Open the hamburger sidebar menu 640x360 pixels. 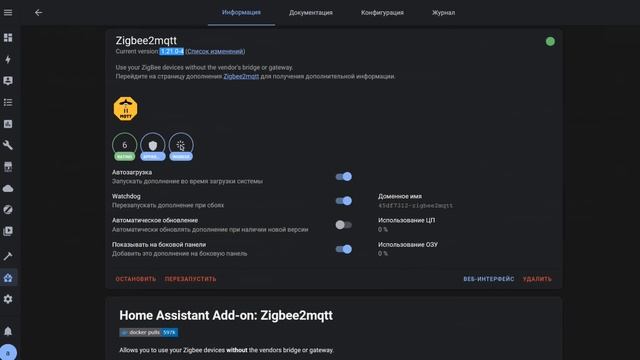tap(8, 13)
